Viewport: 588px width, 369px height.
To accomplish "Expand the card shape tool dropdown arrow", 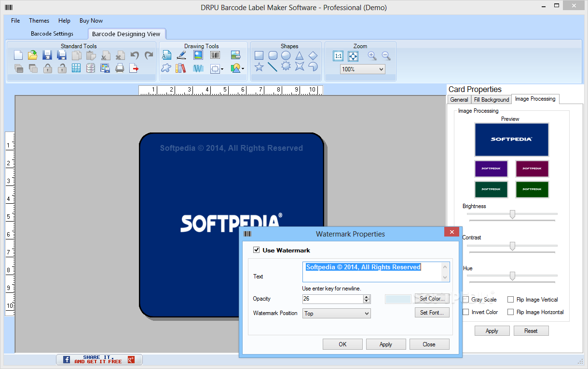I will pos(222,69).
